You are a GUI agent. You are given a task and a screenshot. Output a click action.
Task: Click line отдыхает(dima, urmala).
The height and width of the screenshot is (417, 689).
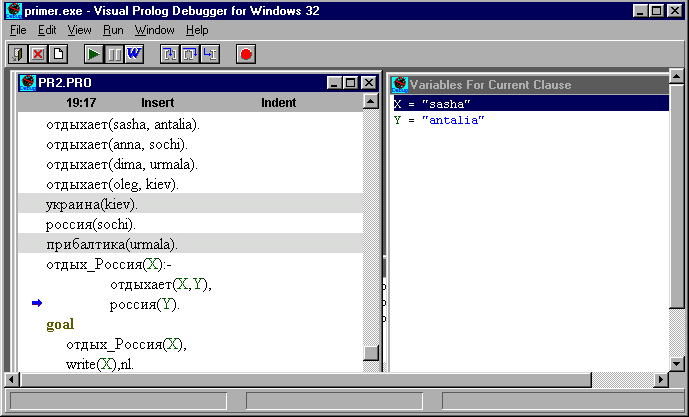[122, 164]
